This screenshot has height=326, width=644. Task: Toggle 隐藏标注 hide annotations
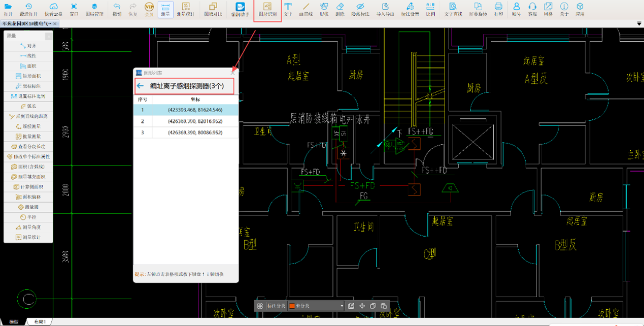click(x=360, y=9)
